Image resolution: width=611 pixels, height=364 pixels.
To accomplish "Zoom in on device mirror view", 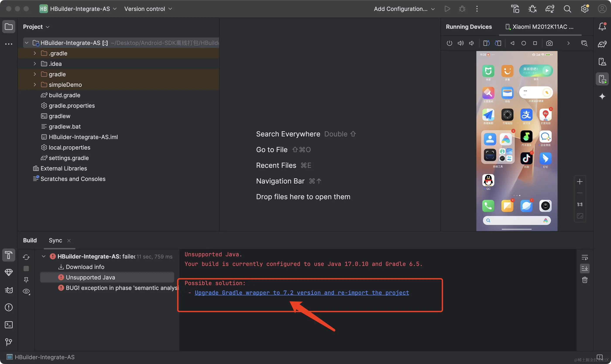I will tap(580, 182).
